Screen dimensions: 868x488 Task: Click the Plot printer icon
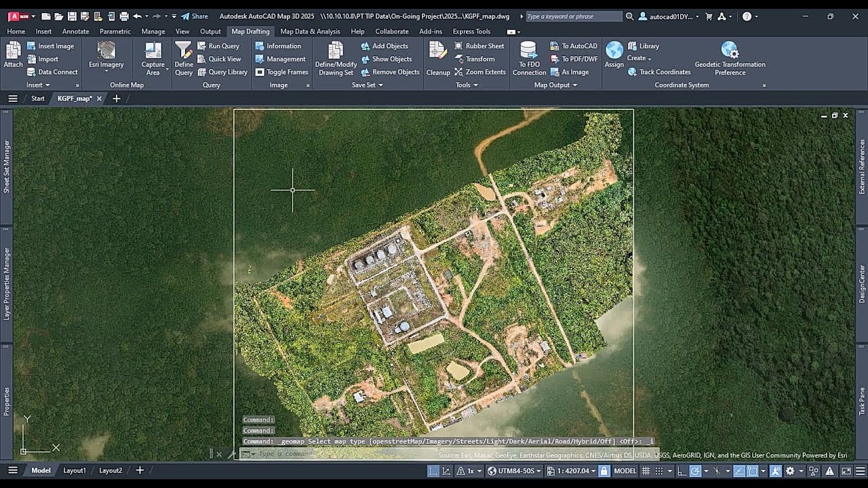click(124, 16)
